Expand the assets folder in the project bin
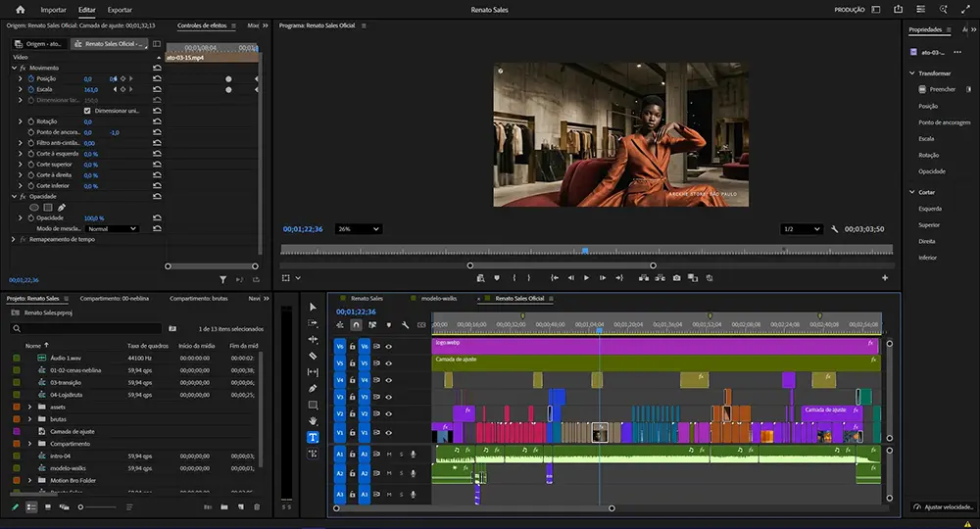 coord(29,406)
